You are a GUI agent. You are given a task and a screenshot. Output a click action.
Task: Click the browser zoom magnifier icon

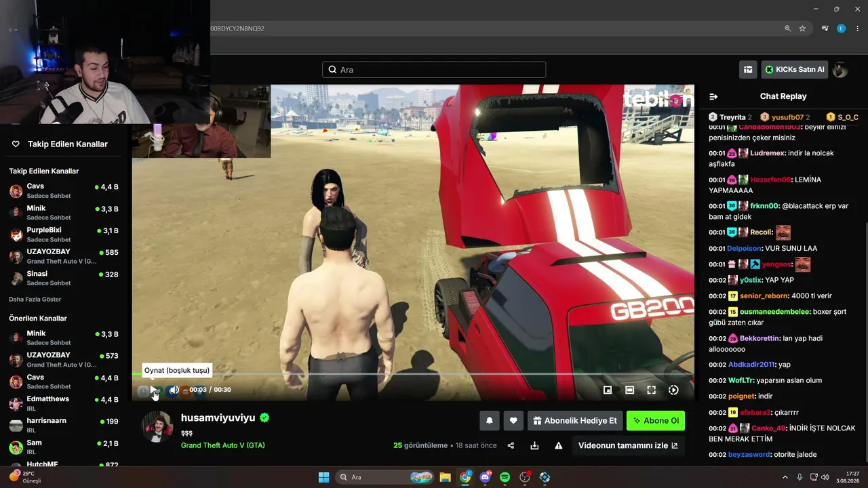click(x=787, y=28)
